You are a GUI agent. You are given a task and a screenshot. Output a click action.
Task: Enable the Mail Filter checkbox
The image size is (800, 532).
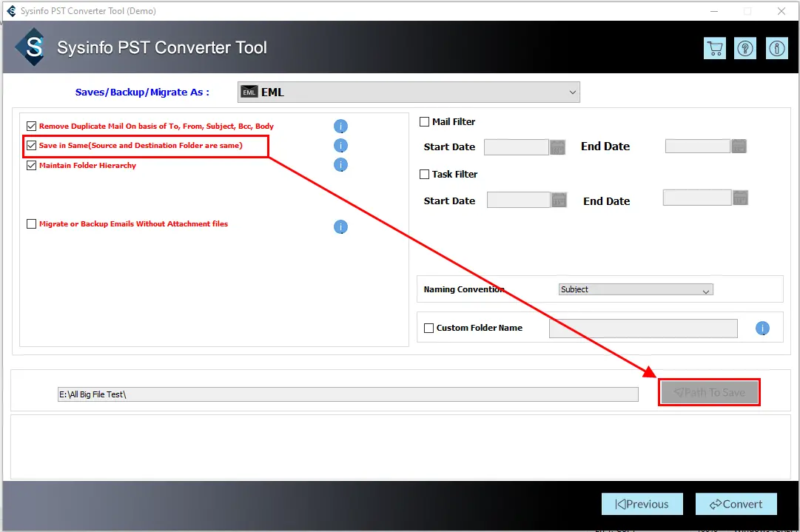(424, 122)
